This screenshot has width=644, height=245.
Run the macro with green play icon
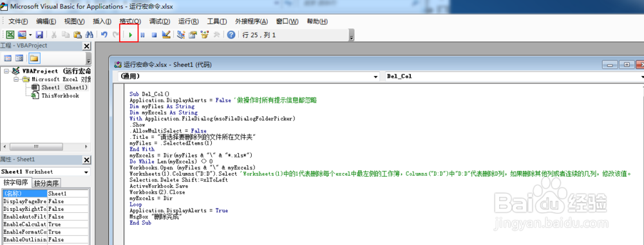tap(130, 35)
